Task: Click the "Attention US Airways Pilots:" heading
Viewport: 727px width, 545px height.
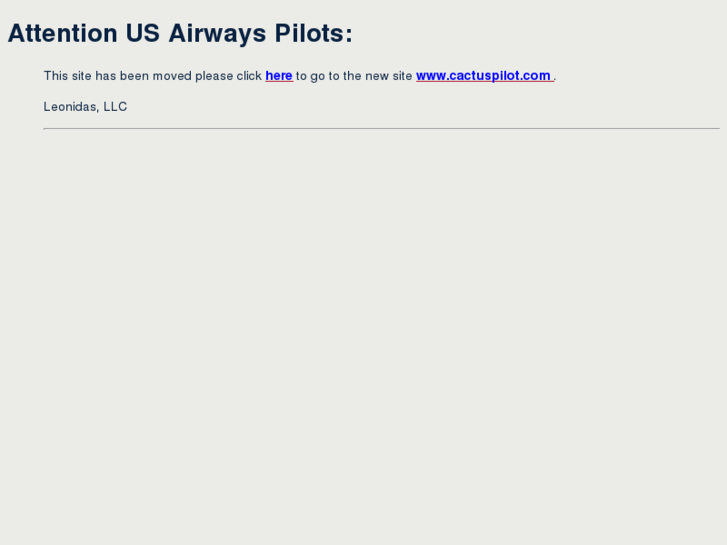Action: (180, 34)
